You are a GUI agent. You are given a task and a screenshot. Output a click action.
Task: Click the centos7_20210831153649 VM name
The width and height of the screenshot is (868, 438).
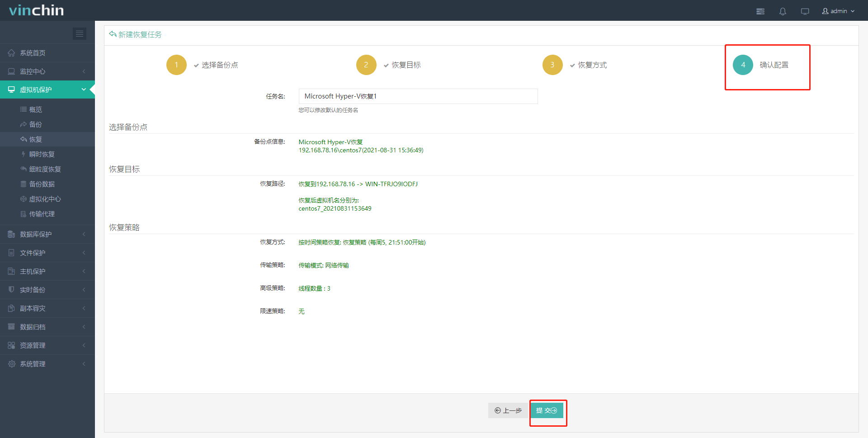point(335,208)
